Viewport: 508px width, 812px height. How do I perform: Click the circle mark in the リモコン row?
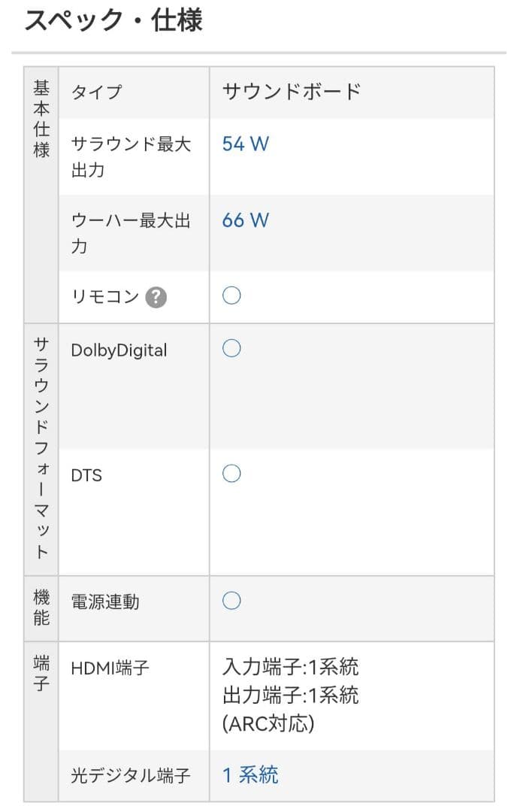point(231,296)
